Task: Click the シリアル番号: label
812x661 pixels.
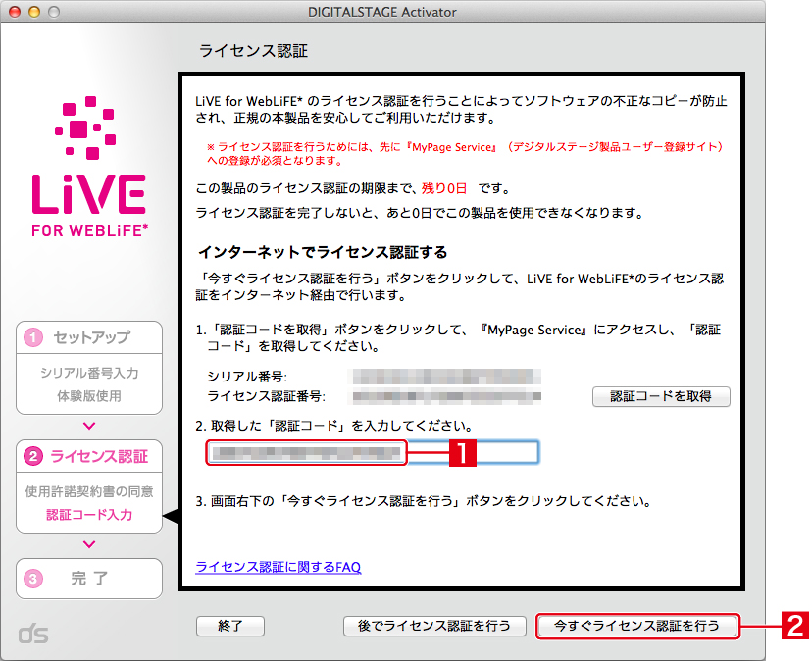Action: [x=247, y=377]
